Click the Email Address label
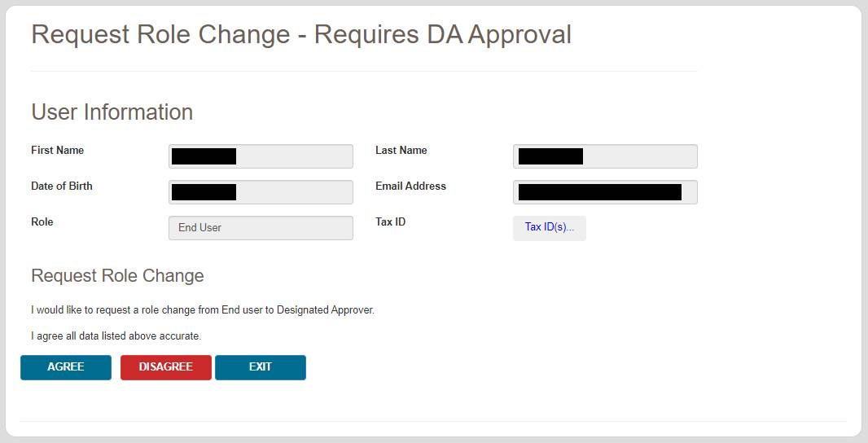Image resolution: width=868 pixels, height=443 pixels. coord(410,186)
